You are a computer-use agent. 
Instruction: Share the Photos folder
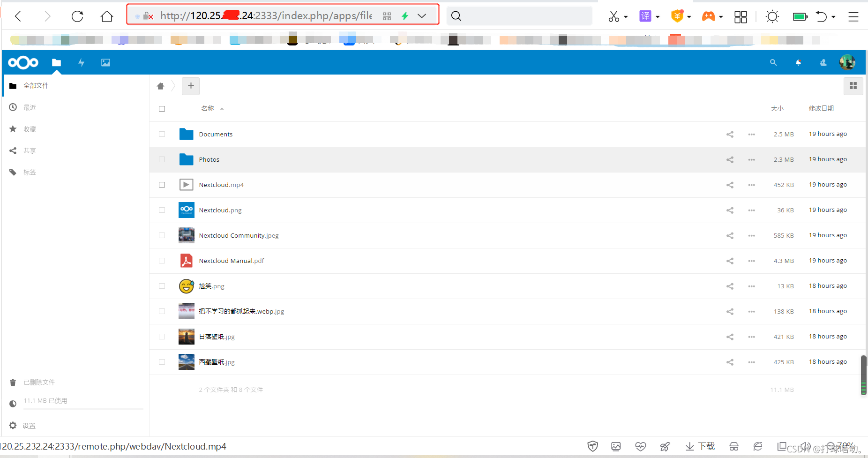[x=730, y=160]
